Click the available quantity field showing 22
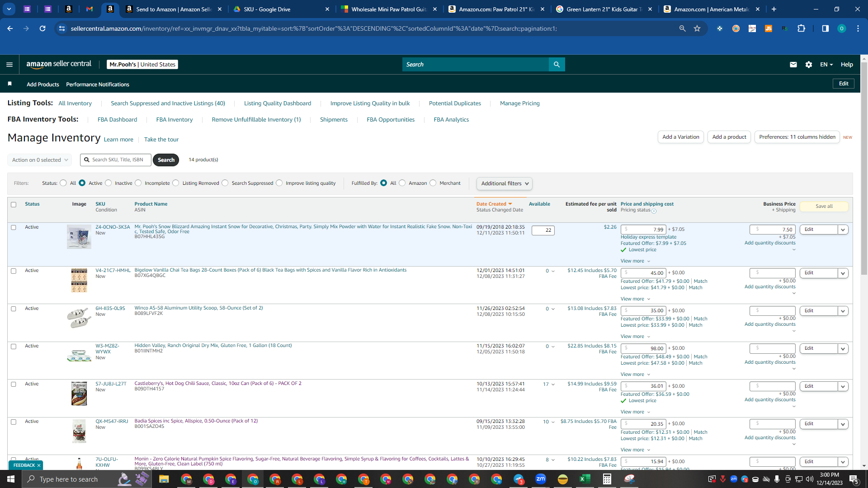Image resolution: width=868 pixels, height=488 pixels. click(x=543, y=230)
